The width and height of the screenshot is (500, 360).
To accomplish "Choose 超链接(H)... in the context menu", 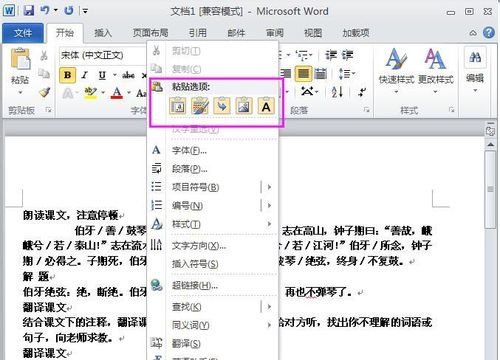I will (213, 286).
